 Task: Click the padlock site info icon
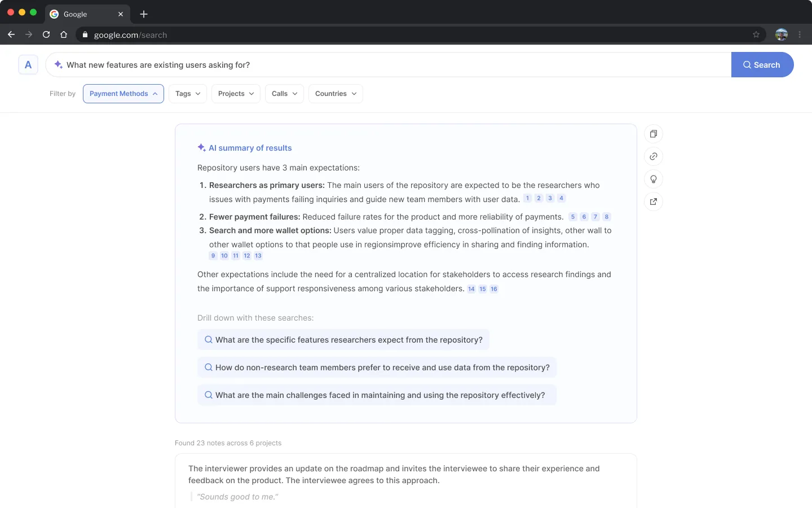(85, 34)
